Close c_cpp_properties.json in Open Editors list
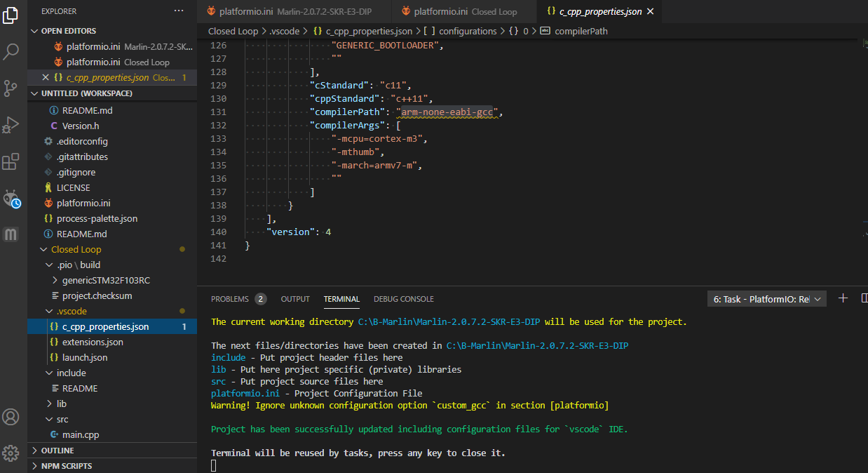 (x=46, y=78)
